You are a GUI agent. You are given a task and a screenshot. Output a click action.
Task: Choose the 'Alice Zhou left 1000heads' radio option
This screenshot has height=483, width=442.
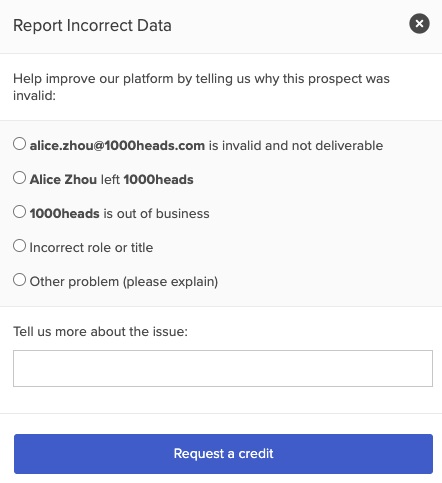point(19,178)
